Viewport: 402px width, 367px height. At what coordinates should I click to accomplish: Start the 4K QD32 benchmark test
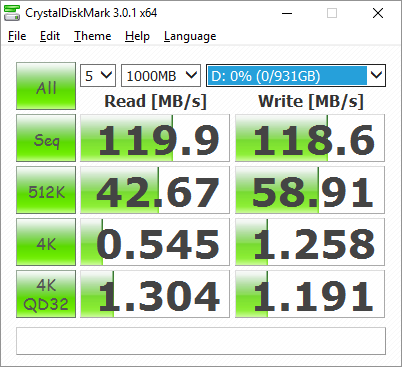click(46, 294)
